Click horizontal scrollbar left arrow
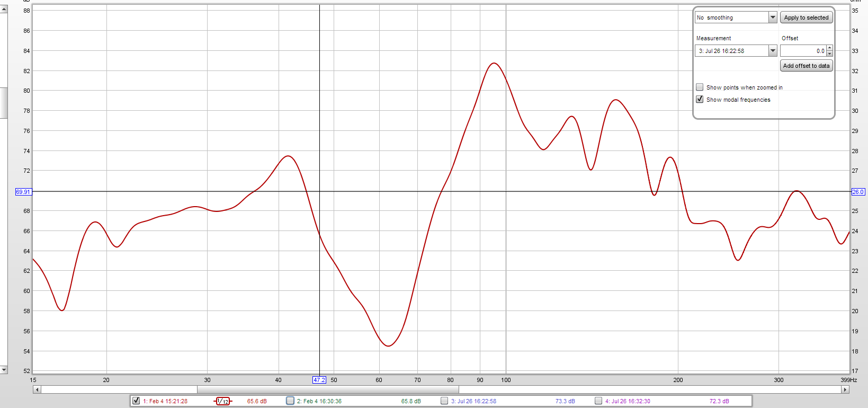Screen dimensions: 868x408 37,389
